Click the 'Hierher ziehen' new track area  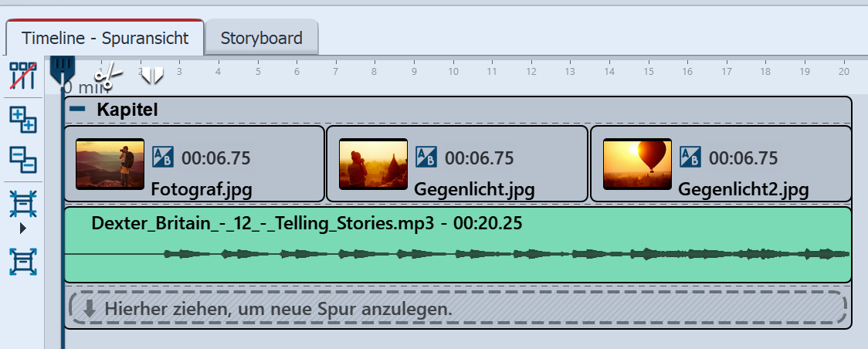(457, 309)
